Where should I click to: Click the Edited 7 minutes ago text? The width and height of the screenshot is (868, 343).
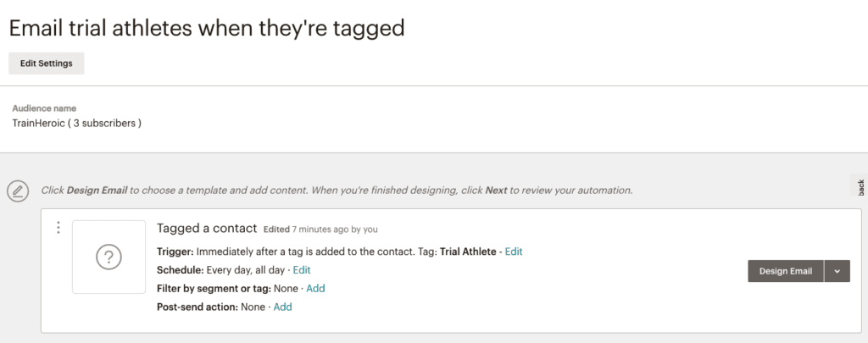pyautogui.click(x=320, y=229)
